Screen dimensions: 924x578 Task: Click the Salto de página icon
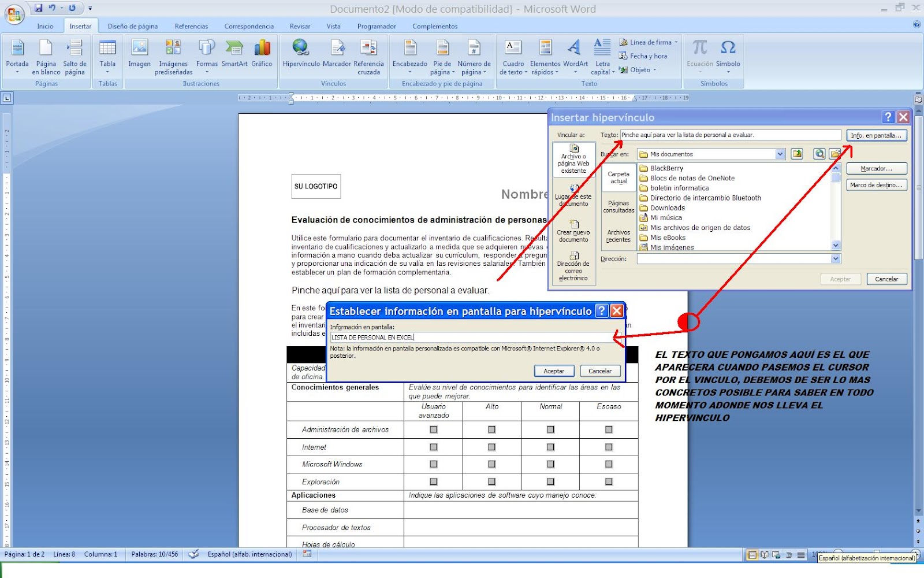coord(75,47)
